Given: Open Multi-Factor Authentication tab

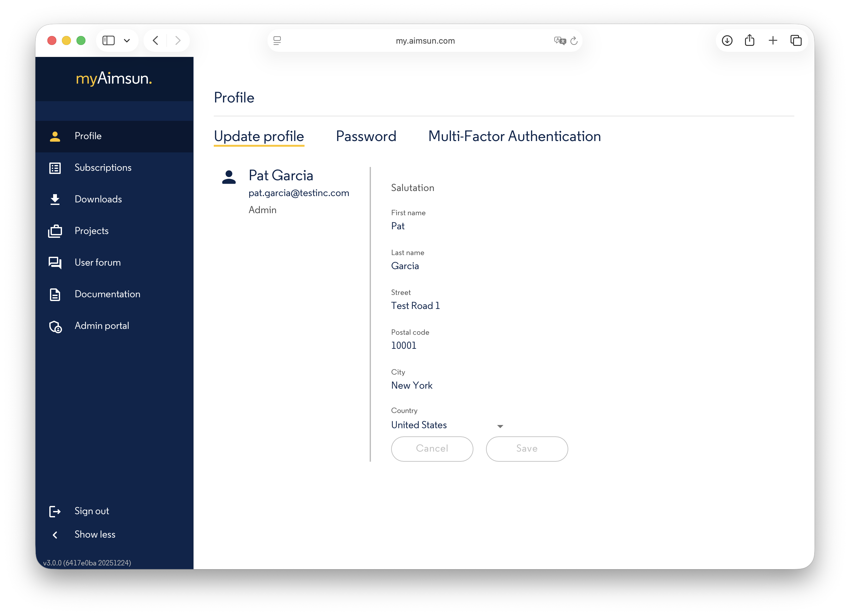Looking at the screenshot, I should click(x=514, y=136).
